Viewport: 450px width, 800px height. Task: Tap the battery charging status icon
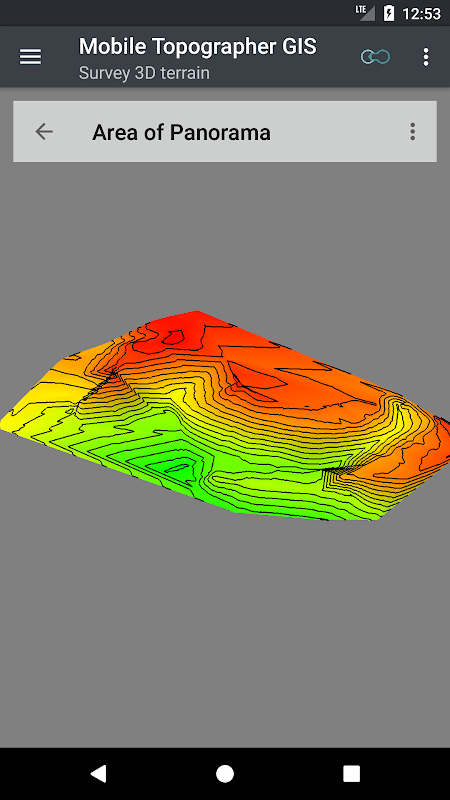pyautogui.click(x=389, y=13)
